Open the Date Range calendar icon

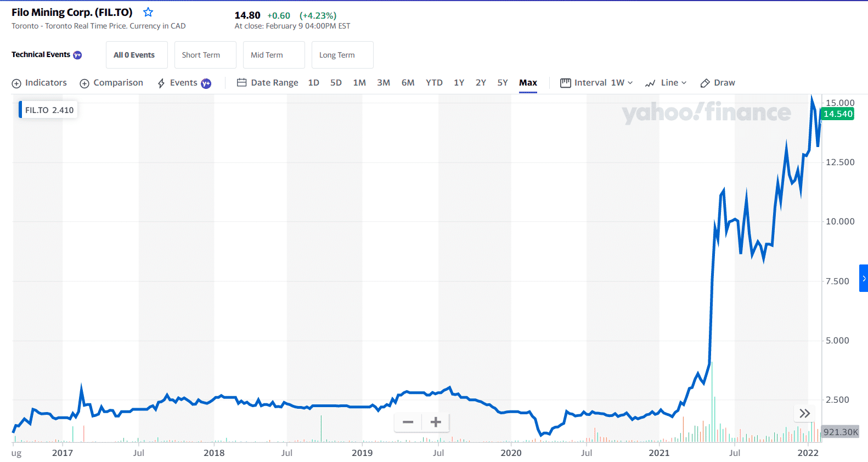241,83
